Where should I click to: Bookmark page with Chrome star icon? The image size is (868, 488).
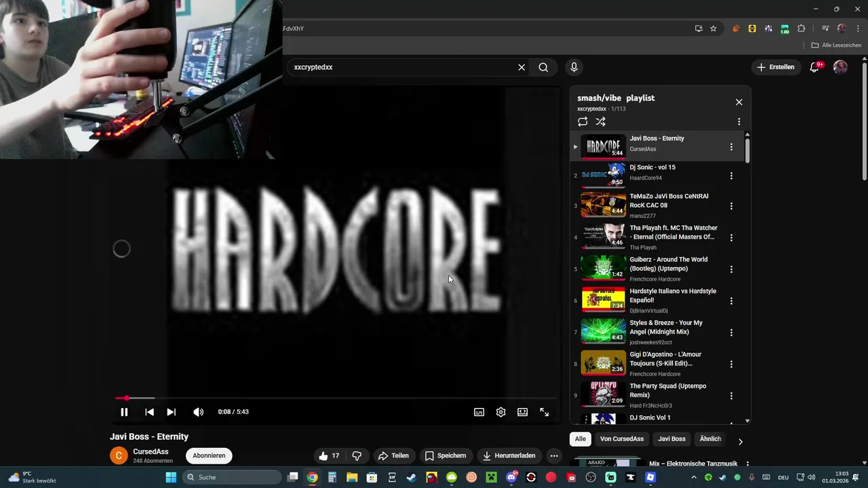click(x=713, y=28)
